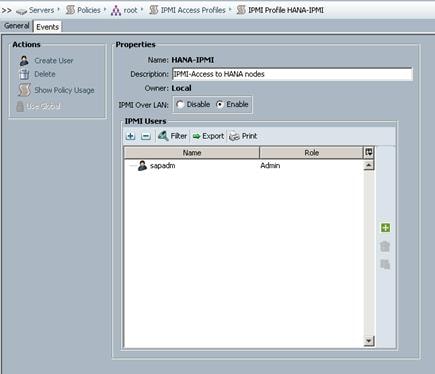The image size is (435, 374).
Task: Click the arrow after root breadcrumb
Action: (x=142, y=9)
